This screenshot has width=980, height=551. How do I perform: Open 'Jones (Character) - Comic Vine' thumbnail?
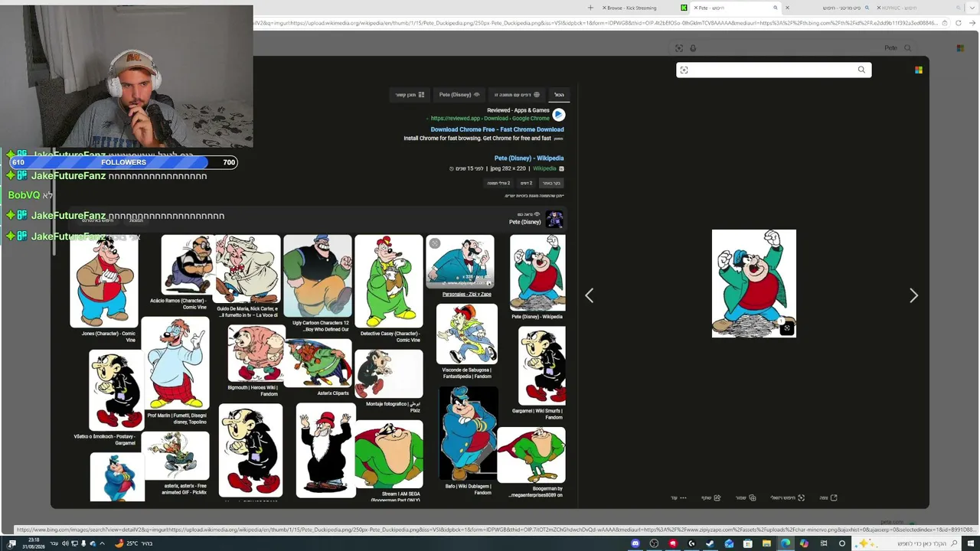pos(104,282)
